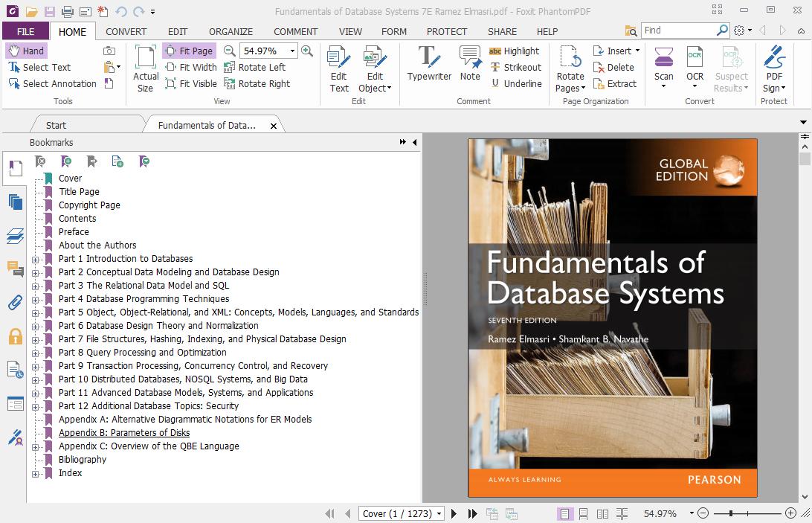Toggle Fit Visible view mode
Image resolution: width=812 pixels, height=523 pixels.
(x=190, y=83)
